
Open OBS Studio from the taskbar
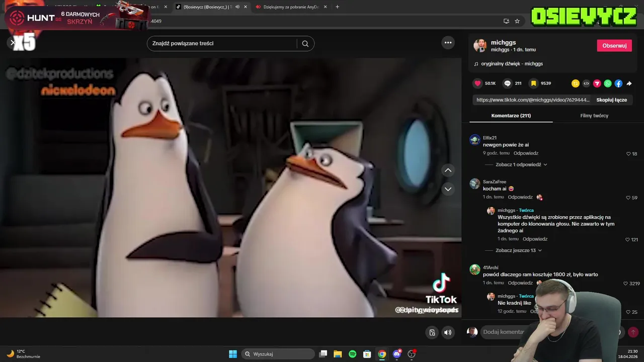(412, 354)
